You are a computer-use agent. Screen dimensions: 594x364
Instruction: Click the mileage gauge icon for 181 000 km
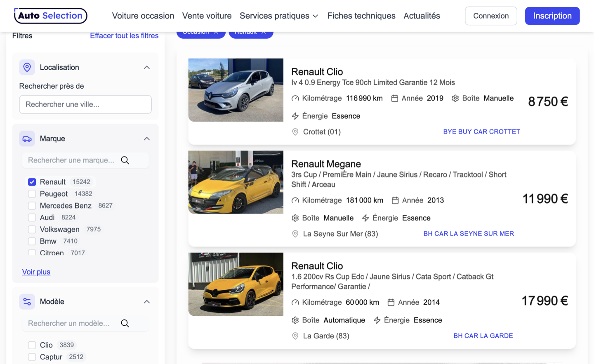click(x=295, y=200)
